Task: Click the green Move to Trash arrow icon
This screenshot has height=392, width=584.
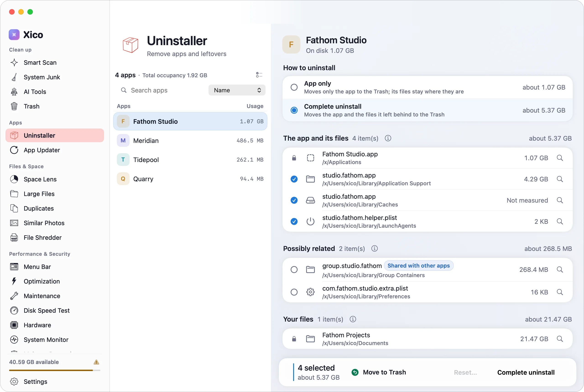Action: click(355, 372)
